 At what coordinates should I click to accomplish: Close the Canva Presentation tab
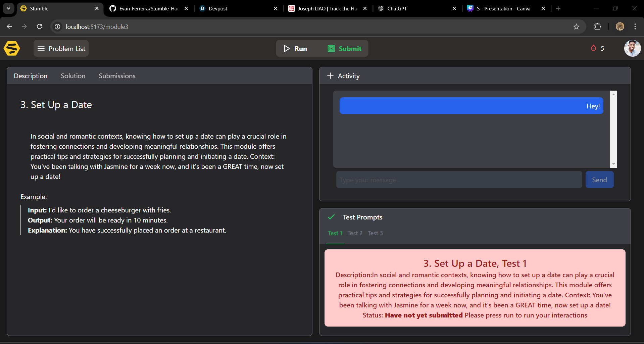coord(543,8)
